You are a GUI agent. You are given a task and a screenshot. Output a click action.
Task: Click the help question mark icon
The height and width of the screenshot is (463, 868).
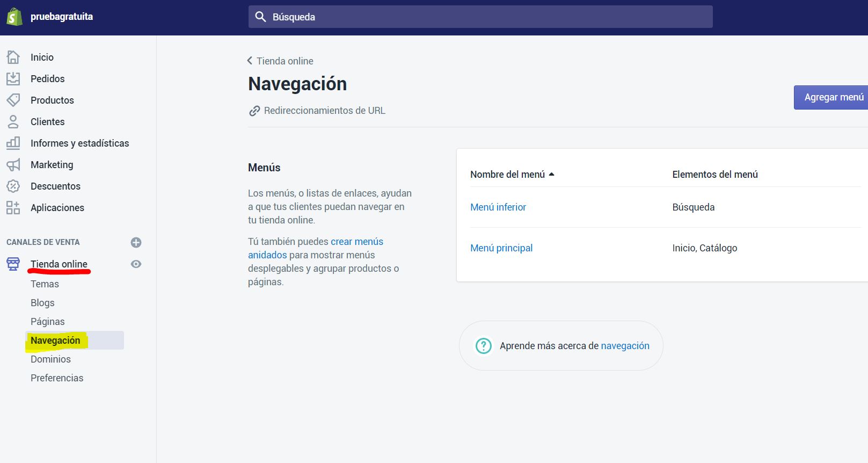coord(484,346)
